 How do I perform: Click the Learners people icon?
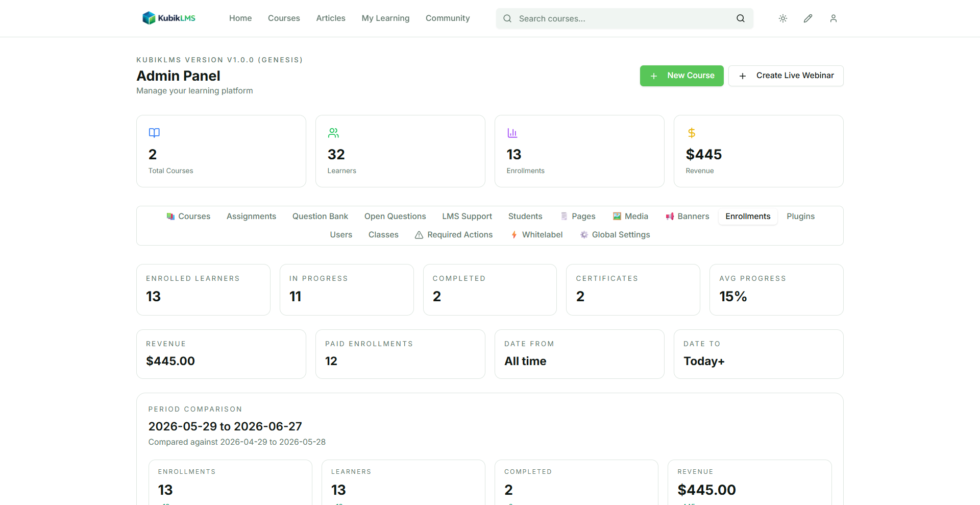click(x=333, y=133)
